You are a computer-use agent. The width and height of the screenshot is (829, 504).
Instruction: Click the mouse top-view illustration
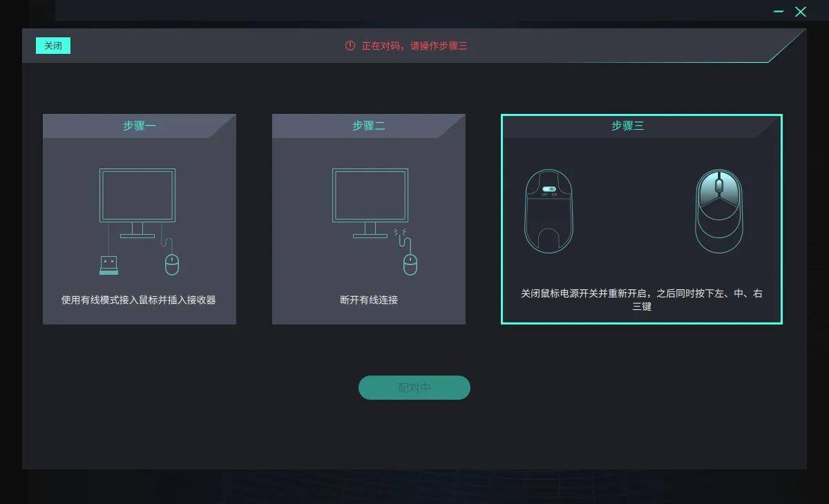click(719, 211)
